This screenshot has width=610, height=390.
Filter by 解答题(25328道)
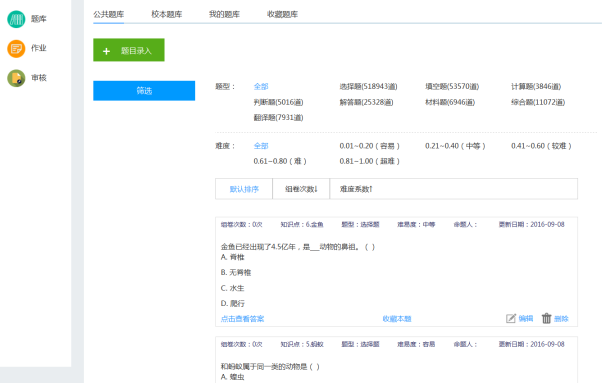(366, 102)
